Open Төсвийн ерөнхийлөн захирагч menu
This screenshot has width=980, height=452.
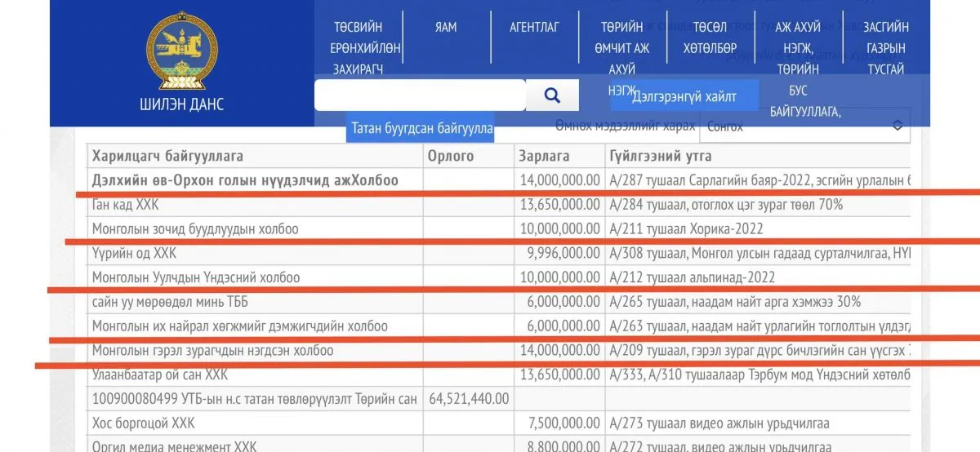pos(359,48)
